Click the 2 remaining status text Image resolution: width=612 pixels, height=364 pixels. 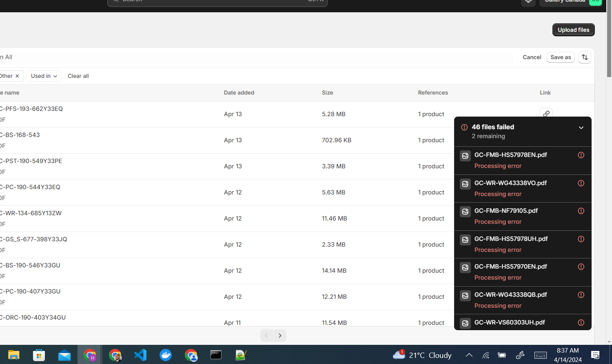488,136
